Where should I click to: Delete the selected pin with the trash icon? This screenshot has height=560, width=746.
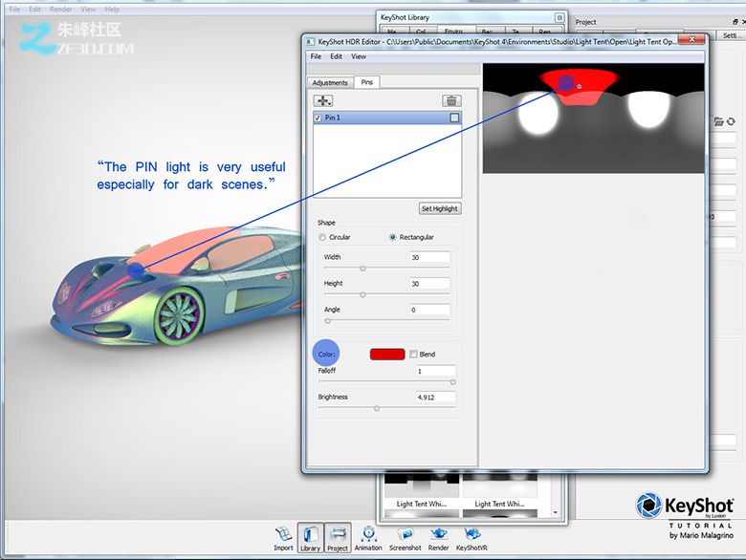pyautogui.click(x=451, y=100)
